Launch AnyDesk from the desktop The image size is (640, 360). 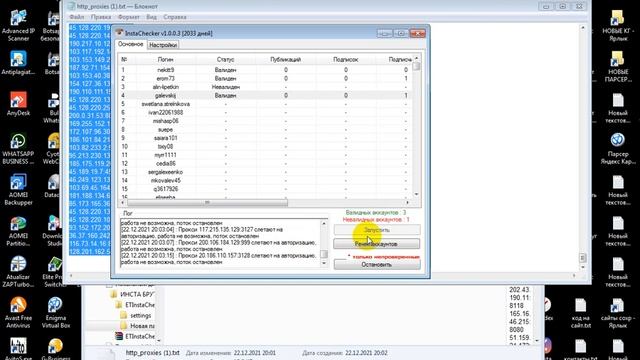[18, 104]
